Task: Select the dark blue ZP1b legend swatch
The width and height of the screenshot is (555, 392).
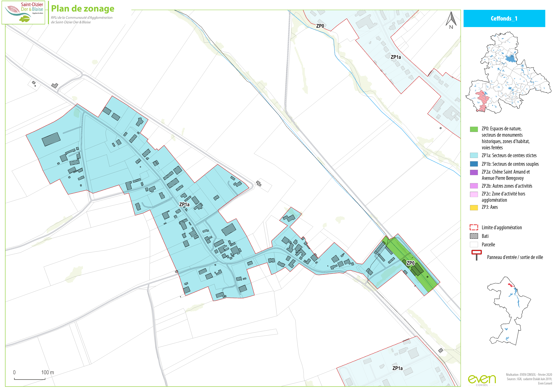Action: (x=474, y=164)
